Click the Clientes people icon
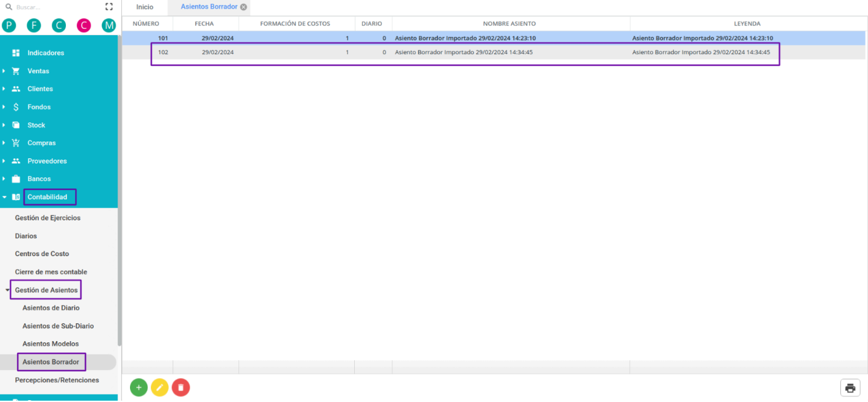 tap(16, 89)
